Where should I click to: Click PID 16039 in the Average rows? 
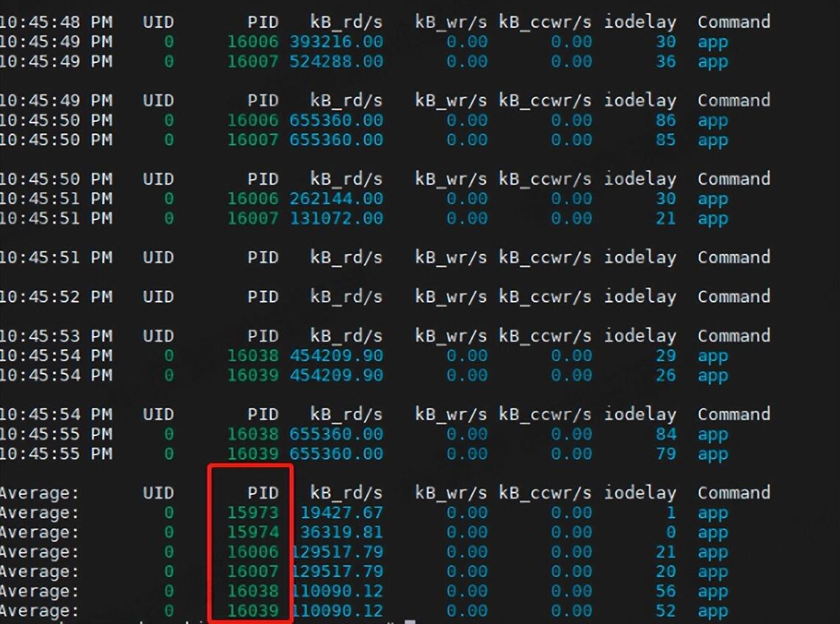tap(253, 611)
